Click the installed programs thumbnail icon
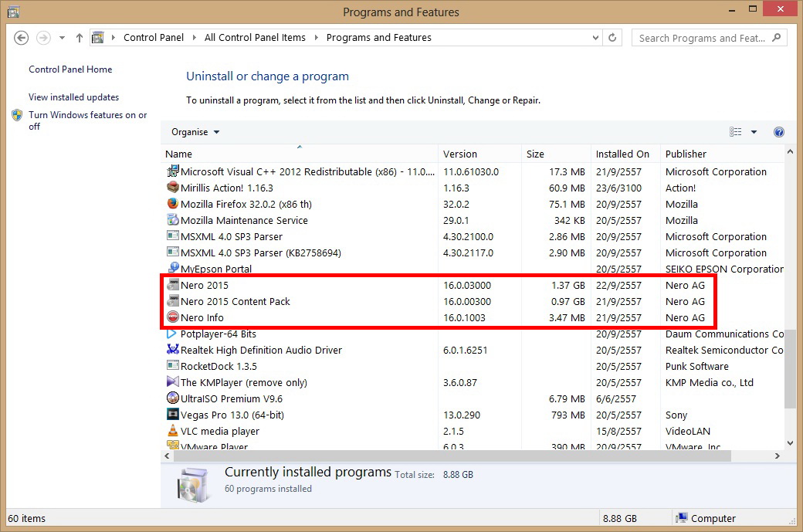The height and width of the screenshot is (532, 803). click(192, 484)
